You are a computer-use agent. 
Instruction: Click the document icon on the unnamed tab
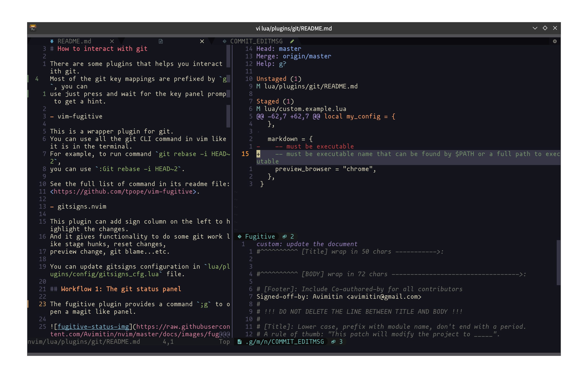tap(161, 41)
